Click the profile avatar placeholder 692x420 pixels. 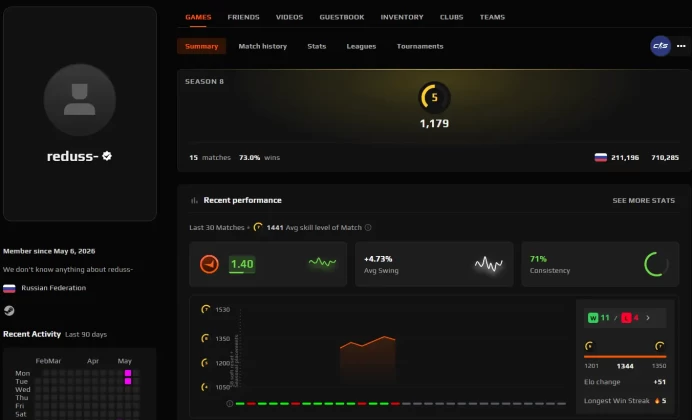[x=79, y=100]
